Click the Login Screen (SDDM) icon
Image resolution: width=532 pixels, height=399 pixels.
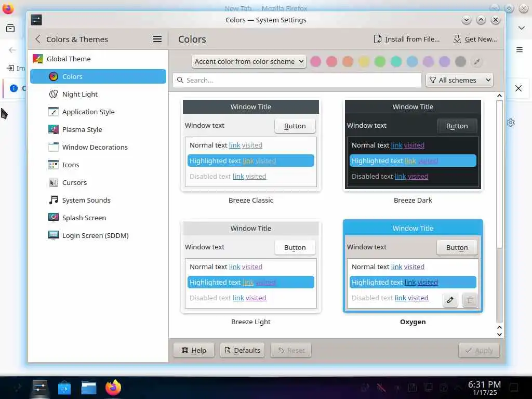(x=54, y=235)
